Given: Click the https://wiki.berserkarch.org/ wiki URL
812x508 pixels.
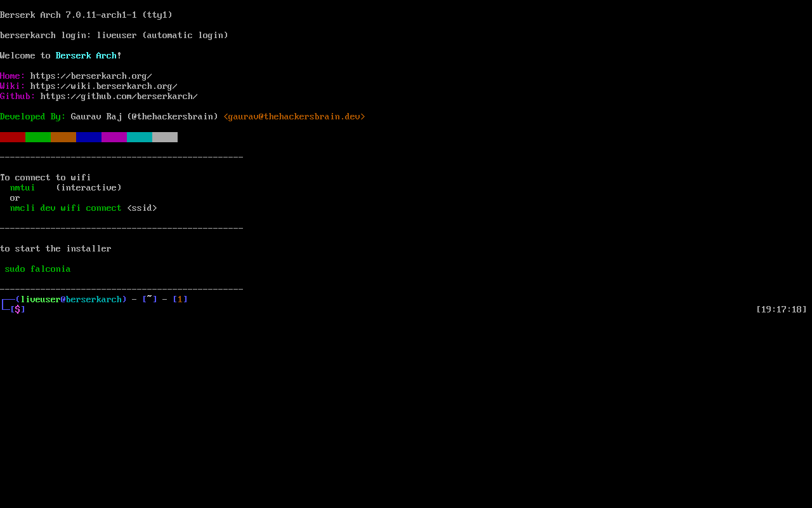Looking at the screenshot, I should (104, 86).
